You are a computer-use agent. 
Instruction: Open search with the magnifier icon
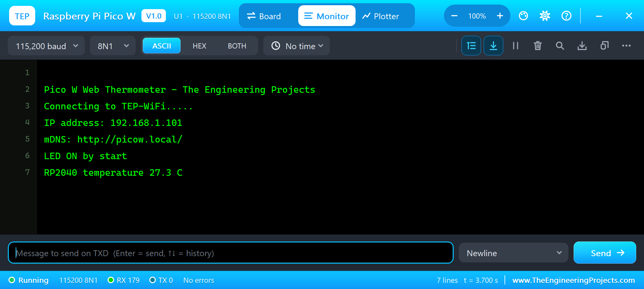[560, 46]
